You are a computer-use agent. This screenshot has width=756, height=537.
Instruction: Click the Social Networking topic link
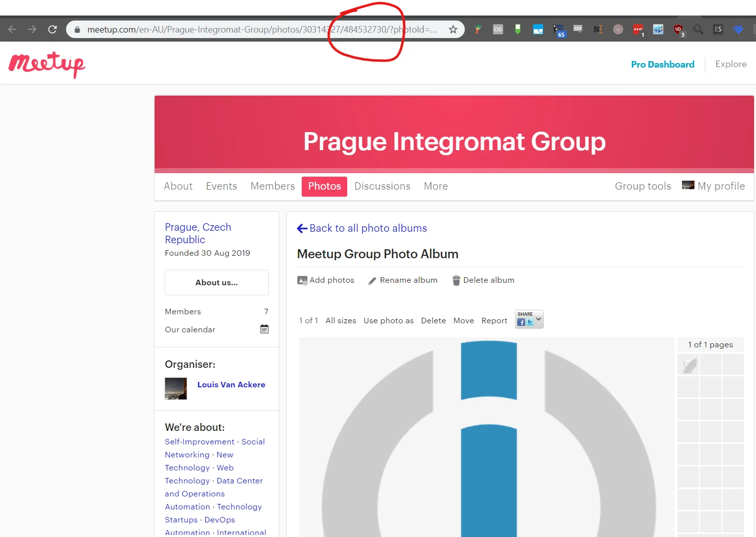(215, 448)
